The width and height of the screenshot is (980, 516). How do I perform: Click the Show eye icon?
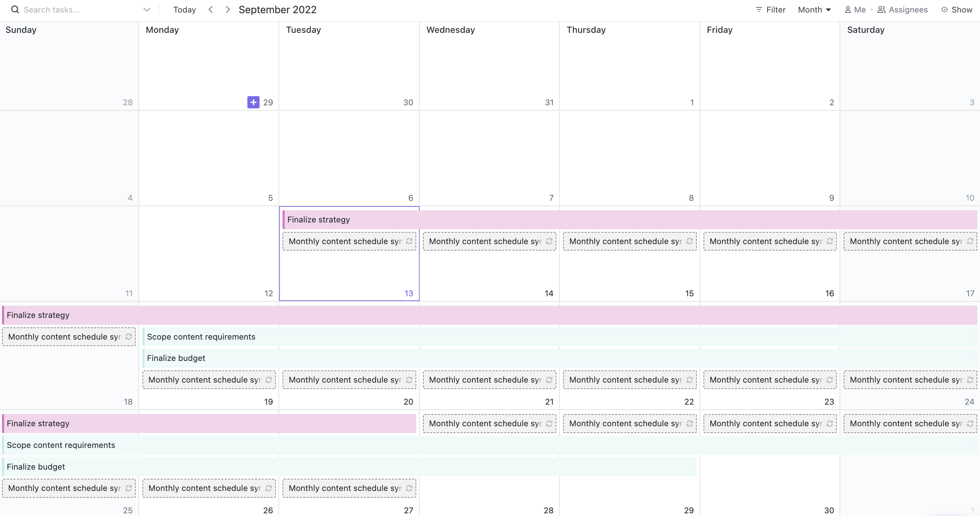point(944,9)
